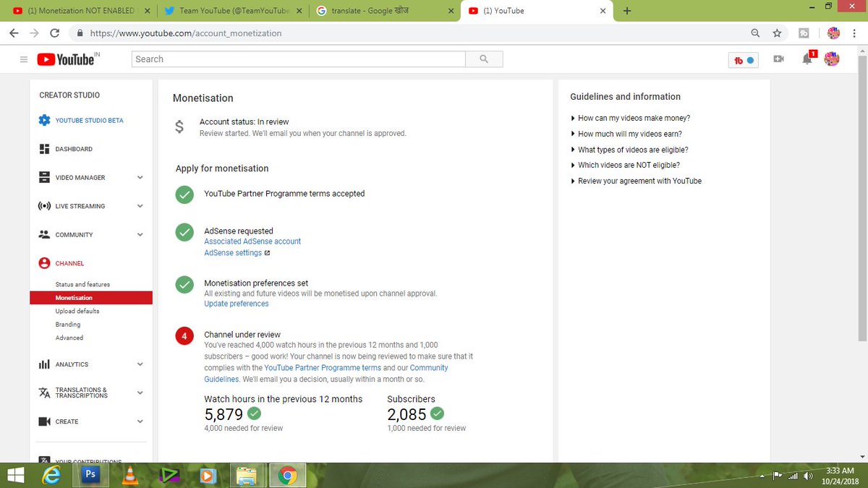
Task: Click the '5,879' watch hours value
Action: (224, 414)
